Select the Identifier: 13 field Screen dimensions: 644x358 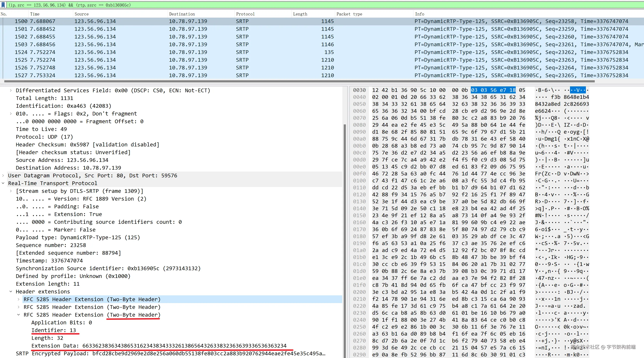53,330
